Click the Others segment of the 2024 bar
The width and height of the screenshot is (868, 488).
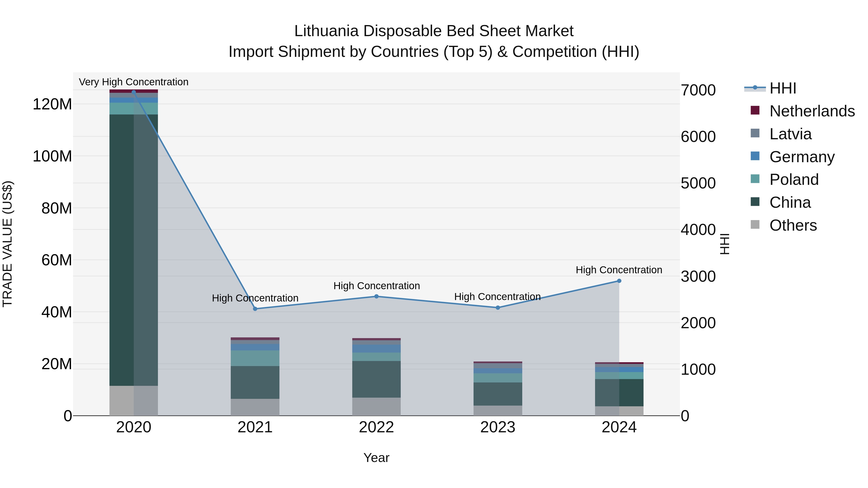point(619,411)
